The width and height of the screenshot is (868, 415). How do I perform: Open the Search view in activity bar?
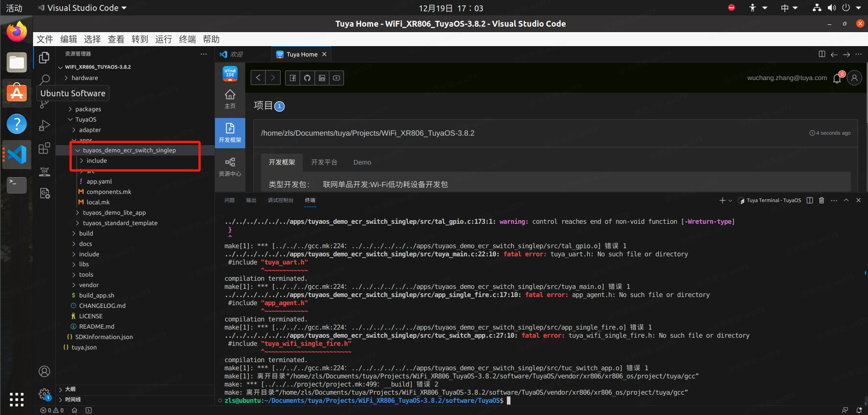(44, 80)
